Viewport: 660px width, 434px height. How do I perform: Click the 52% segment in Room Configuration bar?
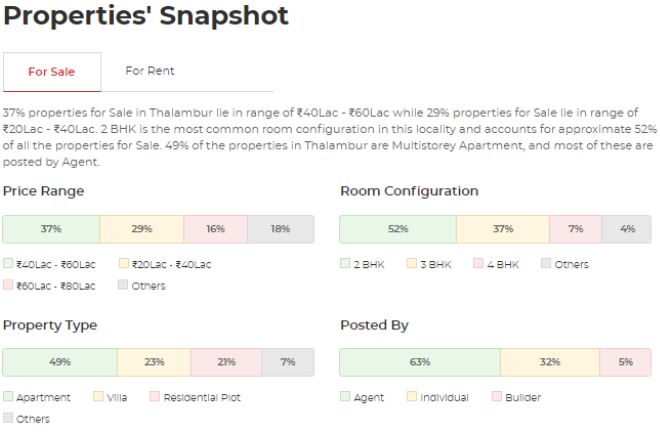398,229
